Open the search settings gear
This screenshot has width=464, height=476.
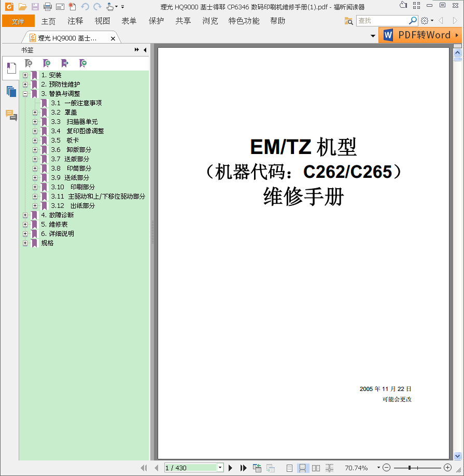(425, 21)
